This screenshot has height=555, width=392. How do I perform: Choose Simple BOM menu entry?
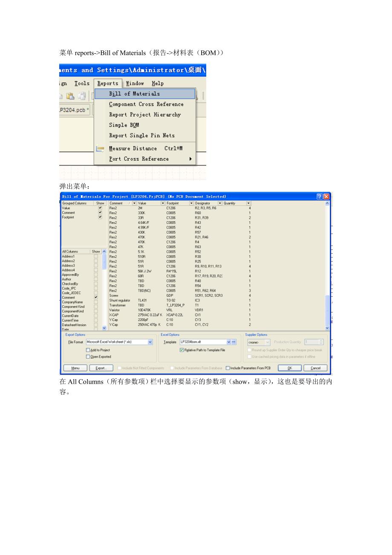(124, 125)
